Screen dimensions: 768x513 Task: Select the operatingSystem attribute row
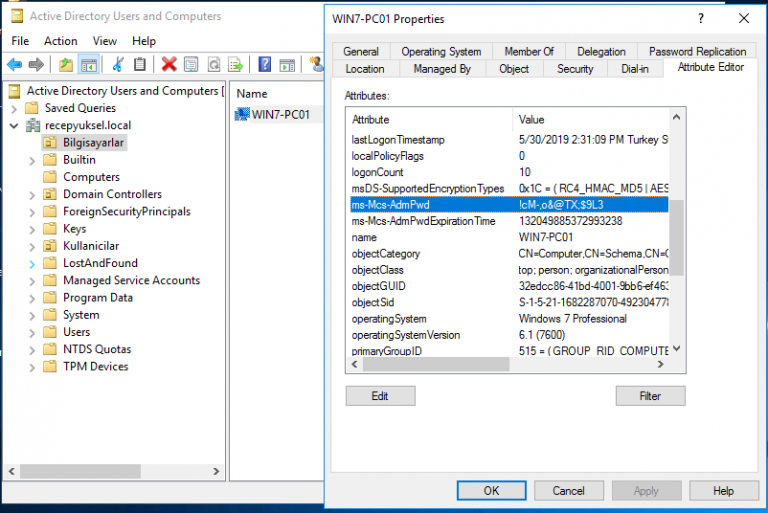[509, 318]
